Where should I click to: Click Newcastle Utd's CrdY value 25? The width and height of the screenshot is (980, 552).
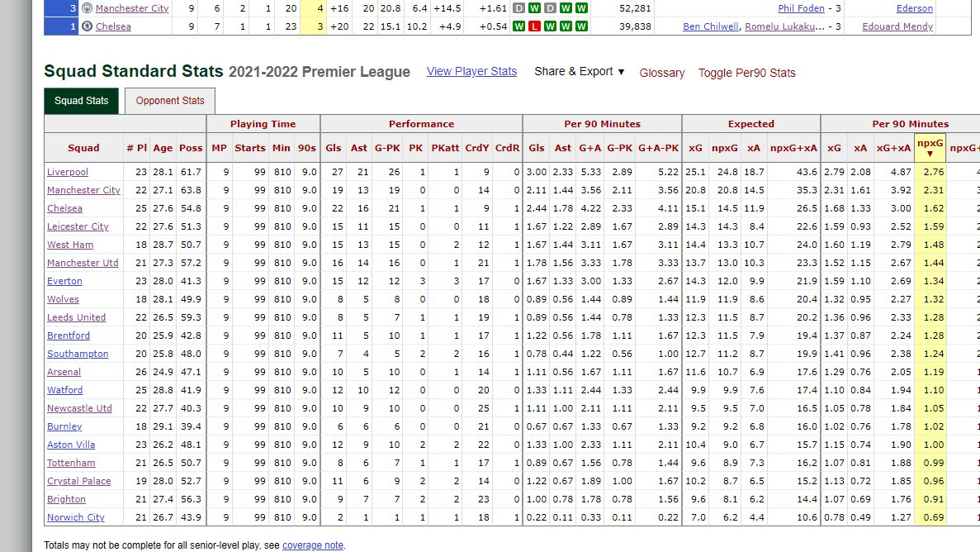tap(483, 408)
